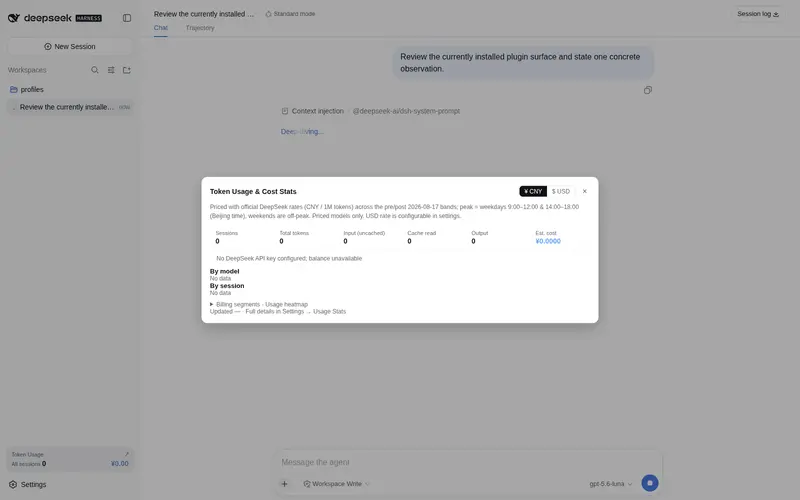This screenshot has height=500, width=800.
Task: Open Settings from the sidebar
Action: click(28, 485)
